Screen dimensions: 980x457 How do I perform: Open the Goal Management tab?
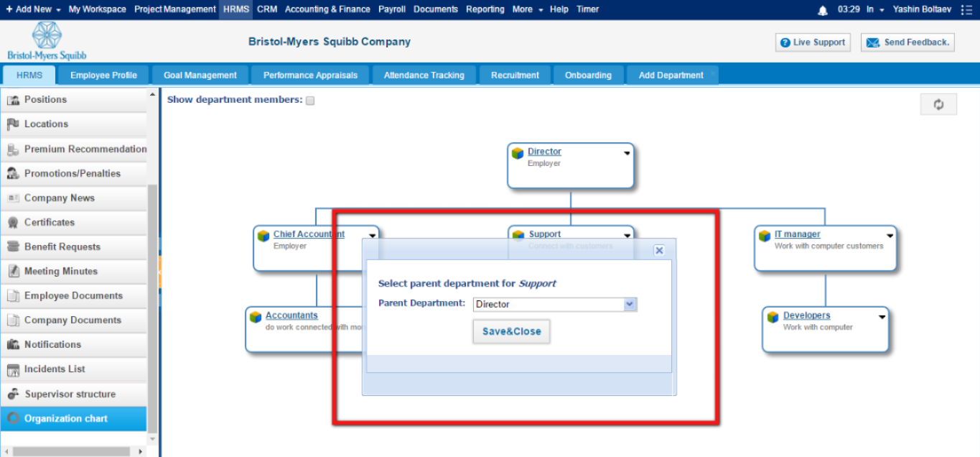point(200,75)
